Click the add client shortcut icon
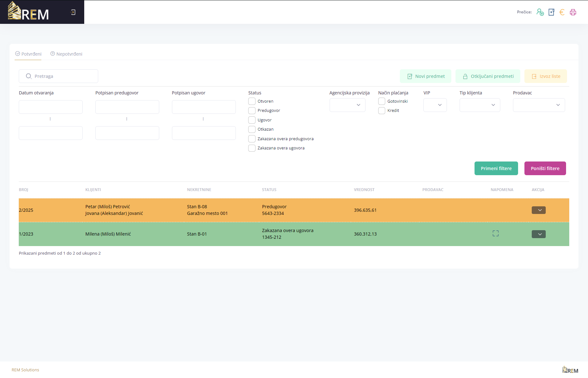 pyautogui.click(x=540, y=12)
